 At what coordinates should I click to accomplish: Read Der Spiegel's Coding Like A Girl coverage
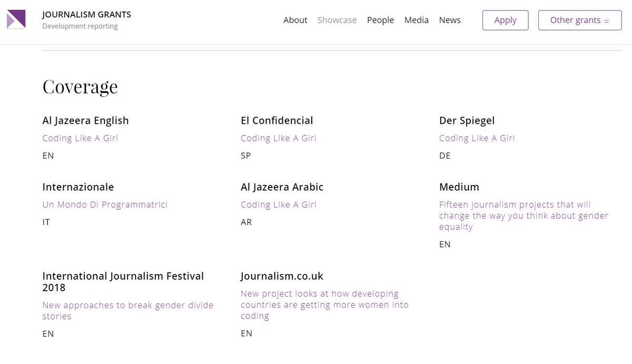(x=477, y=138)
